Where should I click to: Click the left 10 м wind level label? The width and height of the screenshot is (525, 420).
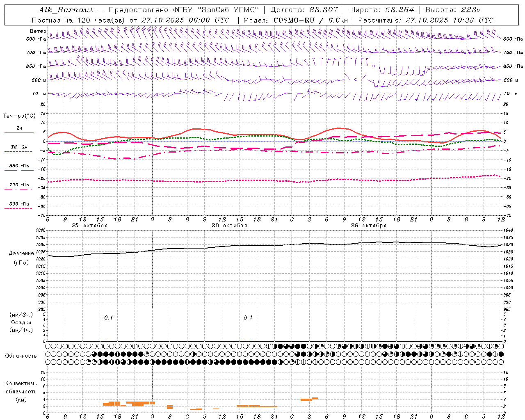click(x=39, y=94)
